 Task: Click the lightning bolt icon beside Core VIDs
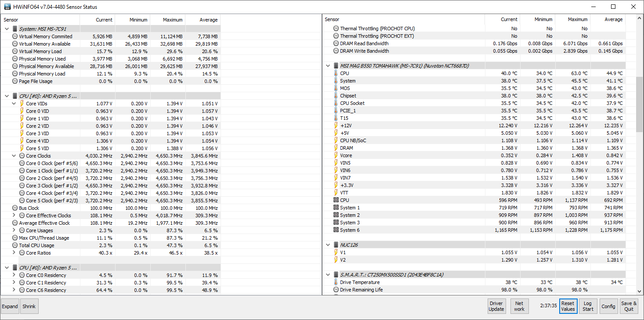click(x=22, y=104)
